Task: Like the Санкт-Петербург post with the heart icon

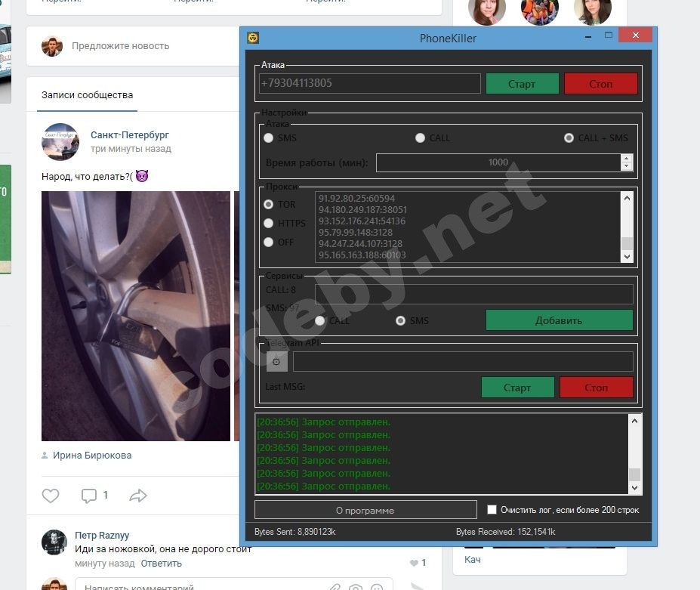Action: pyautogui.click(x=51, y=496)
